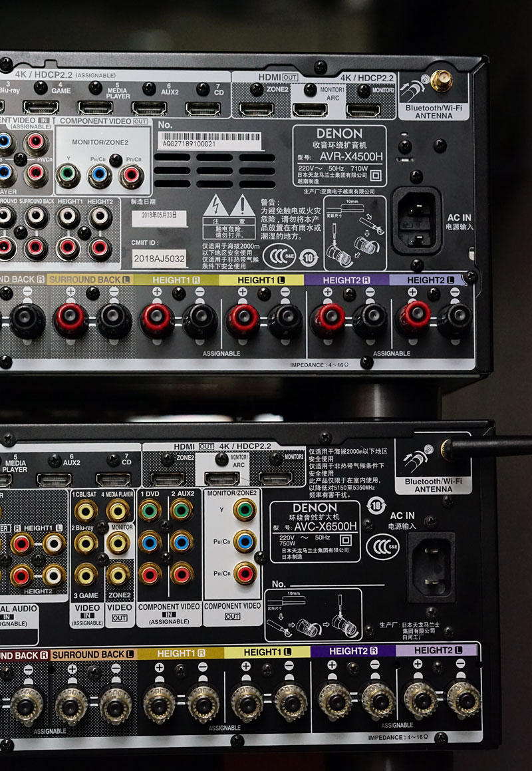Click the yellow 3 GAME composite video jack
This screenshot has height=771, width=532.
tap(86, 575)
